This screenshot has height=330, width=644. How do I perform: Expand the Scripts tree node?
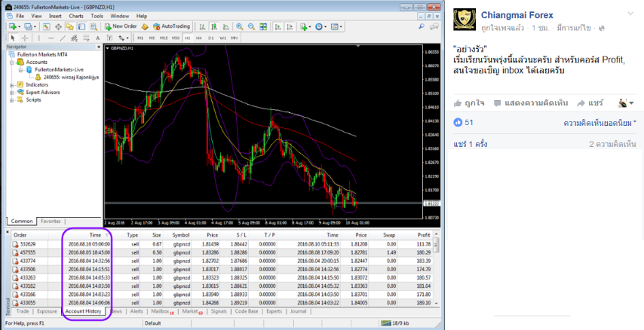pyautogui.click(x=12, y=99)
